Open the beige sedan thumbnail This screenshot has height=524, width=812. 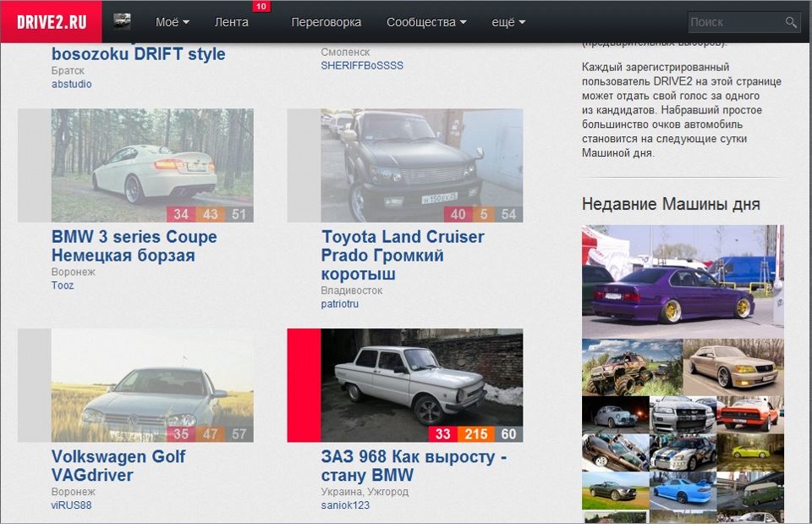tap(733, 367)
